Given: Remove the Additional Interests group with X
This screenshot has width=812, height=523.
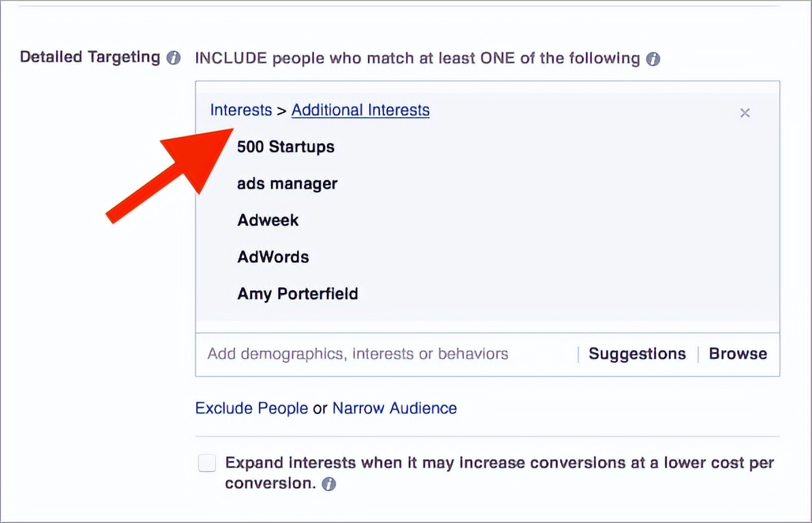Looking at the screenshot, I should click(745, 113).
